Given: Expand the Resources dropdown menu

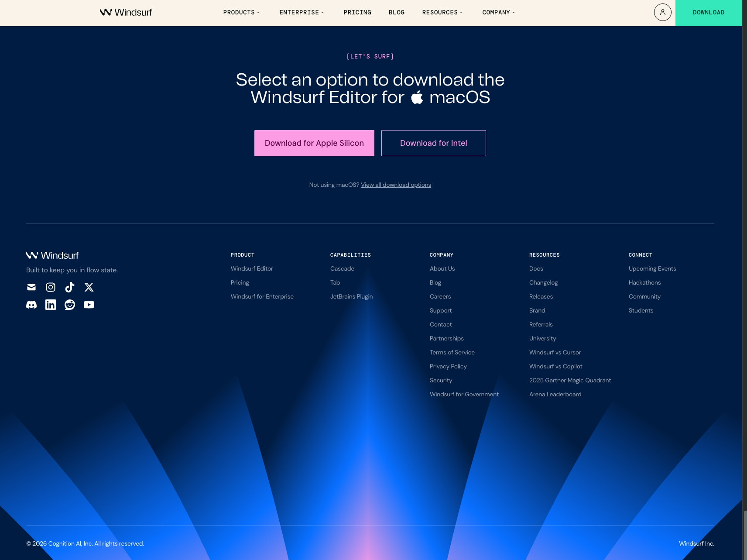Looking at the screenshot, I should tap(442, 12).
